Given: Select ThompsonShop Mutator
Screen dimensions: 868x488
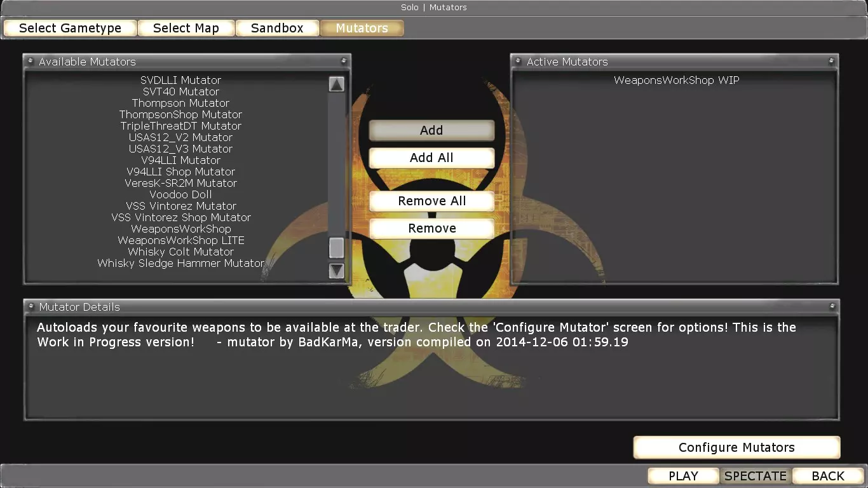Looking at the screenshot, I should coord(181,114).
